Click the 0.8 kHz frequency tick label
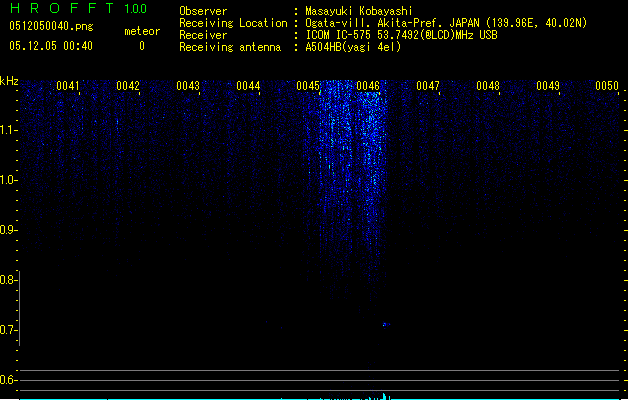Image resolution: width=629 pixels, height=400 pixels. point(8,280)
